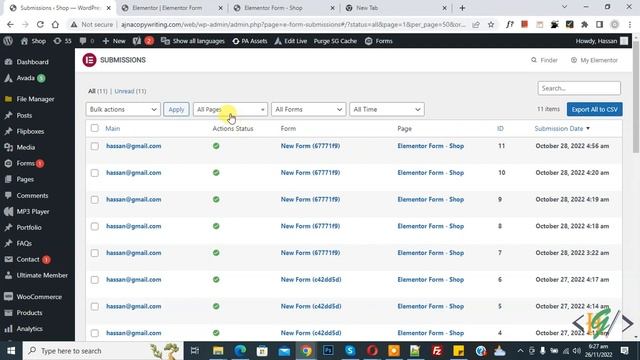Open hassan@gmail.com submission with ID 11
Viewport: 640px width, 360px height.
[133, 146]
